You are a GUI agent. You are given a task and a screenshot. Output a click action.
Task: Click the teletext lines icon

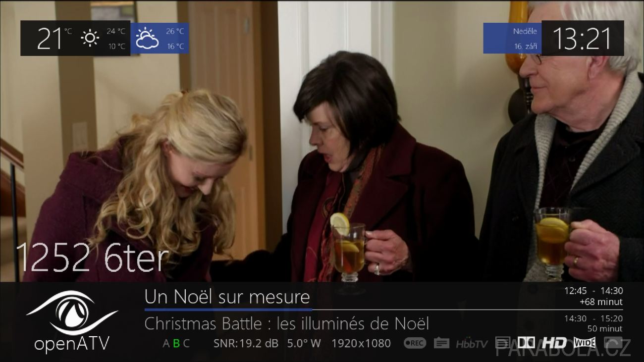click(503, 343)
